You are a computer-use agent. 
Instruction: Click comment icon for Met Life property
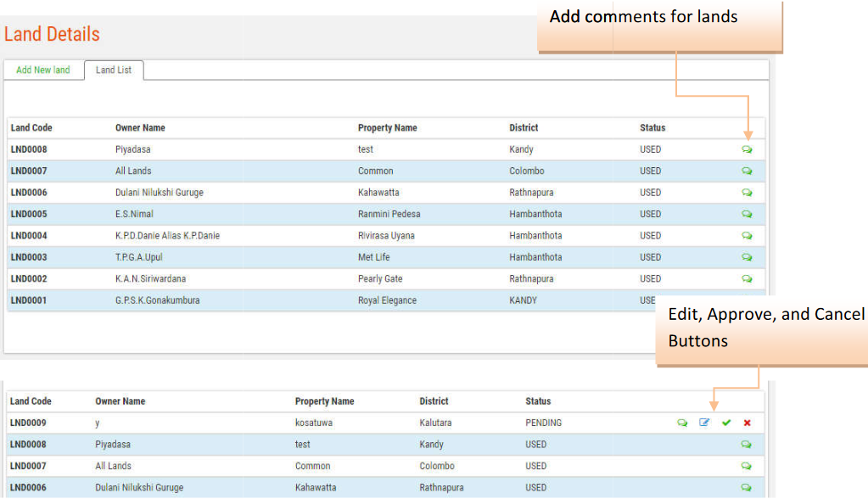747,257
